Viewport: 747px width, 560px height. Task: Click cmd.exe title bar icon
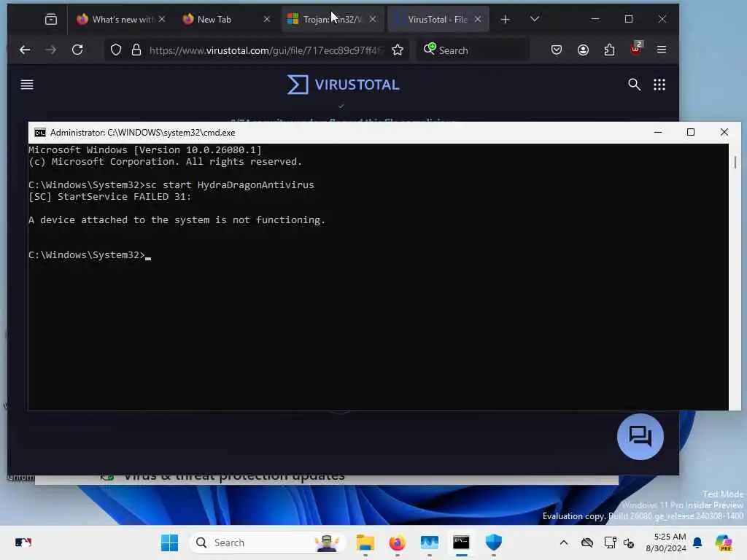pyautogui.click(x=40, y=133)
